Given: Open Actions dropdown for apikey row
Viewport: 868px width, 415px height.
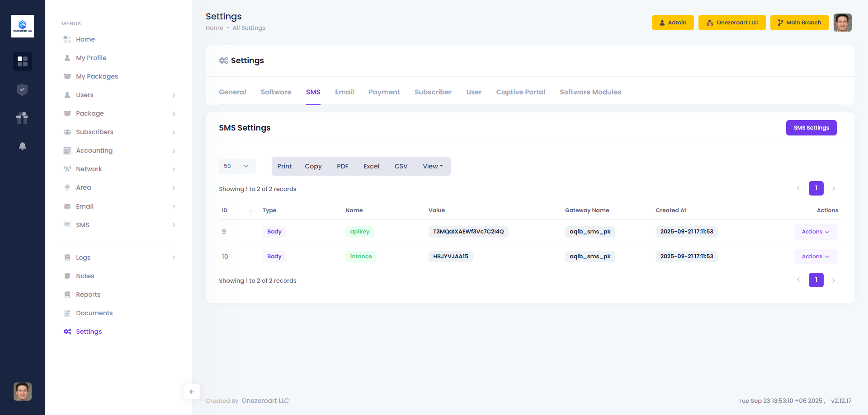Looking at the screenshot, I should tap(816, 232).
